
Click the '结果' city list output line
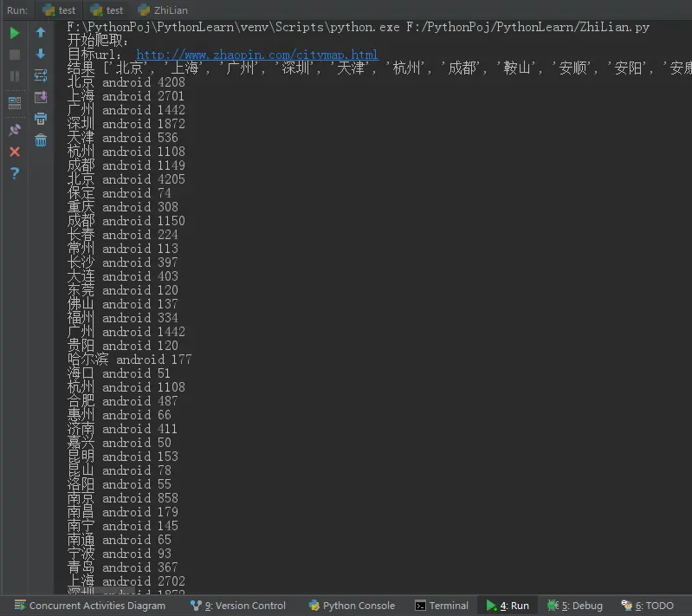(379, 68)
